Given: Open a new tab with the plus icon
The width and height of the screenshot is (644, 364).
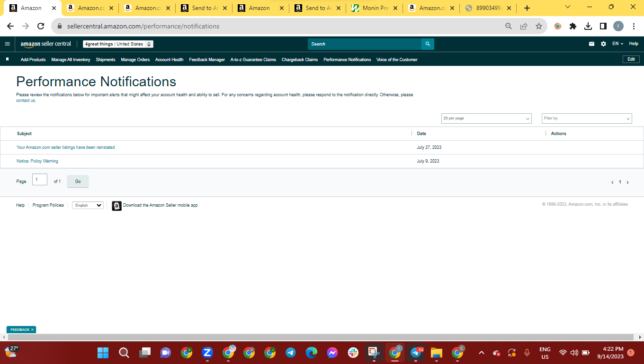Looking at the screenshot, I should 527,8.
